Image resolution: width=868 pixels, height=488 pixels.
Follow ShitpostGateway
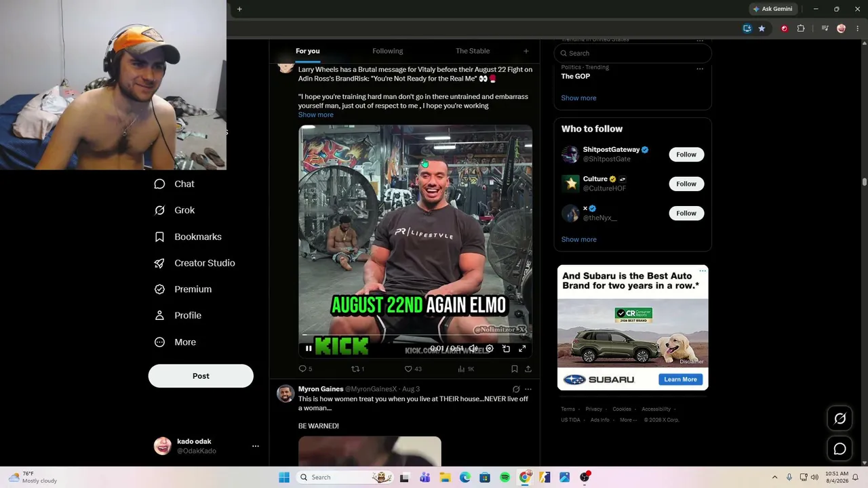[x=686, y=155]
